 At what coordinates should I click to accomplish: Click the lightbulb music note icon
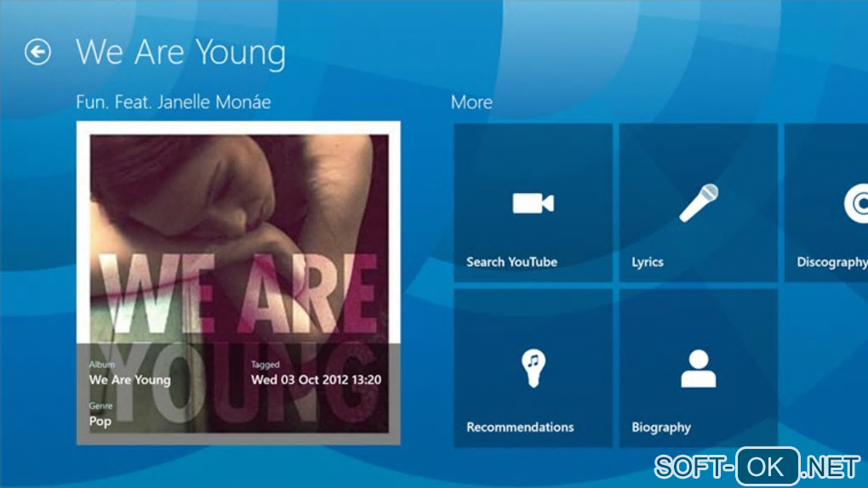click(x=533, y=368)
